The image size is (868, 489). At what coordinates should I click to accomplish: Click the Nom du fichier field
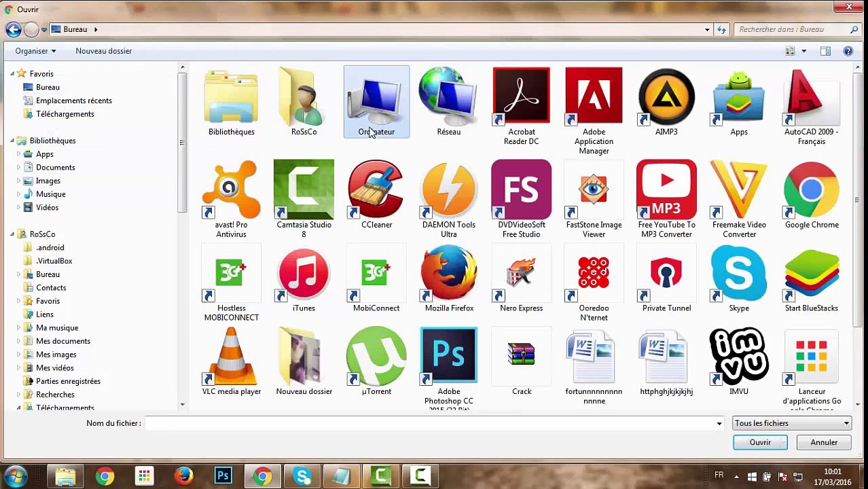coord(431,423)
